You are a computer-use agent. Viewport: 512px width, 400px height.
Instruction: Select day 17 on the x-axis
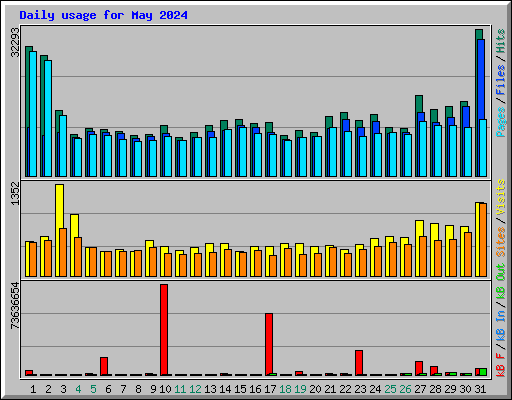point(270,389)
